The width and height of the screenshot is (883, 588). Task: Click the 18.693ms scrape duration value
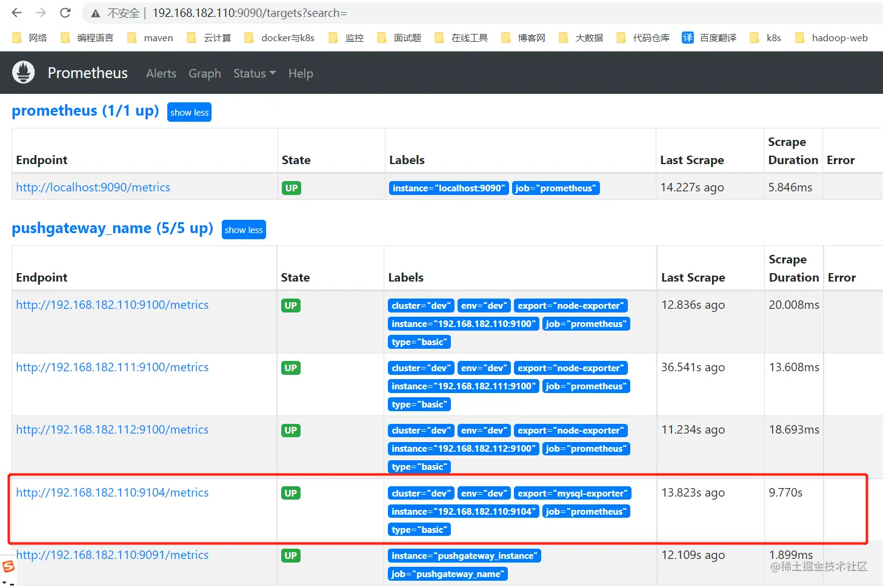click(x=794, y=429)
